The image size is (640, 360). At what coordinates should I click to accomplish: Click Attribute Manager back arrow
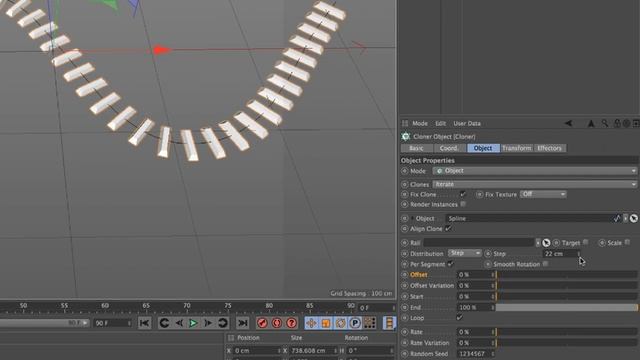(x=569, y=123)
